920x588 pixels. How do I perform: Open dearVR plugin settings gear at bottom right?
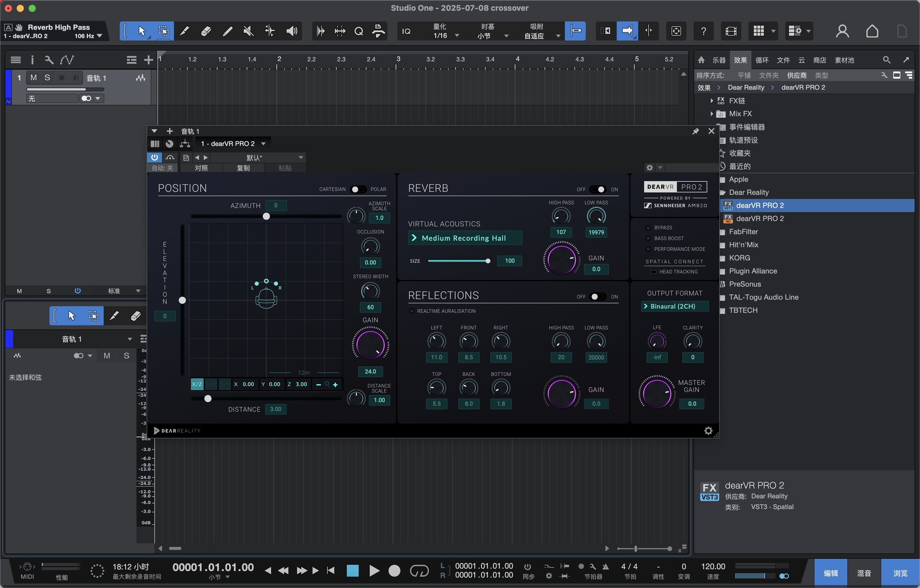pyautogui.click(x=708, y=431)
